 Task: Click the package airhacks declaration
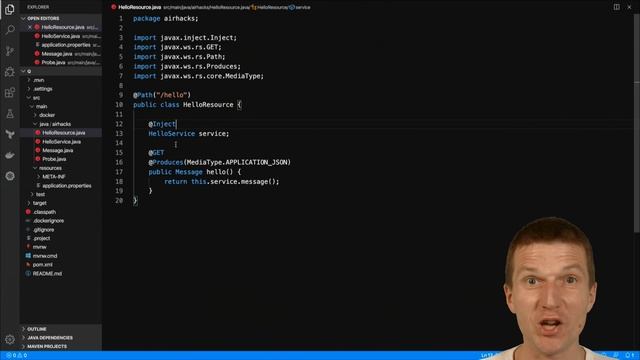pyautogui.click(x=165, y=18)
